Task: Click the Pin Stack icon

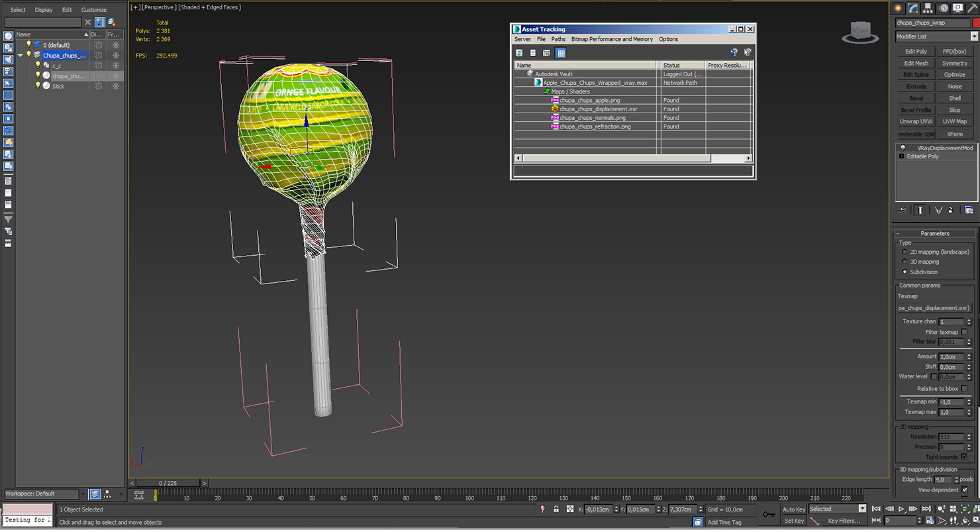Action: coord(902,210)
